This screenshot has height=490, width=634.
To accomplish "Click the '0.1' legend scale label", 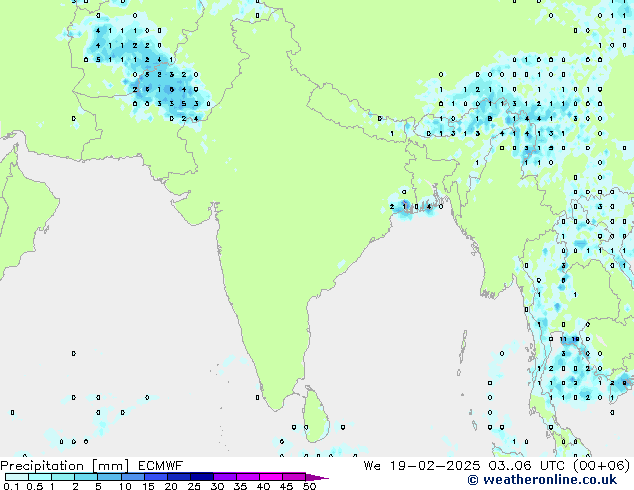I will (x=11, y=486).
